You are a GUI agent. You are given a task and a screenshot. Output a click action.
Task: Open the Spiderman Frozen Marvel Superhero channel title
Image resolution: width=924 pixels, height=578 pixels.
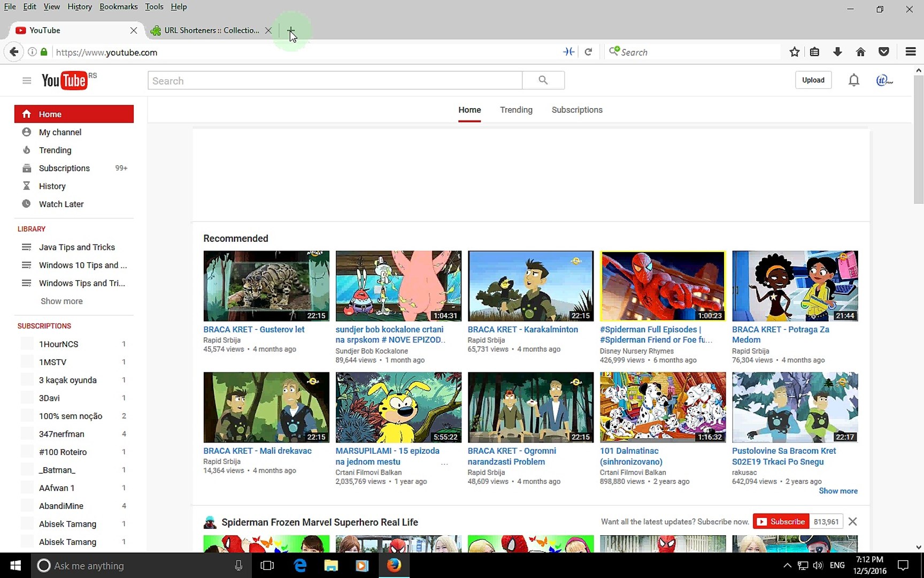coord(320,522)
